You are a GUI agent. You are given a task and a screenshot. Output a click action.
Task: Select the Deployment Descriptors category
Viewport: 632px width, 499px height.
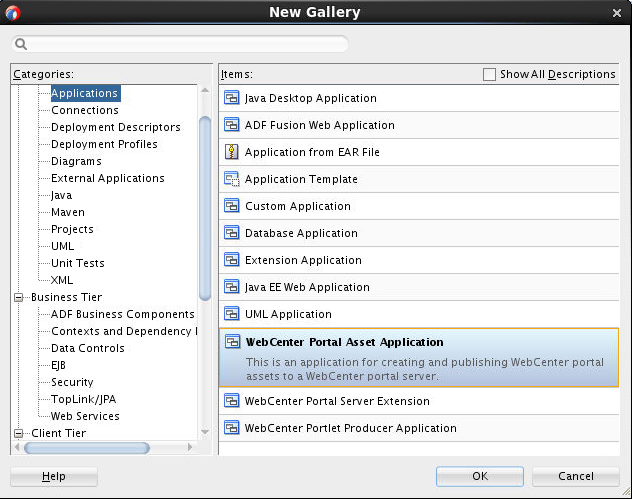pos(116,127)
